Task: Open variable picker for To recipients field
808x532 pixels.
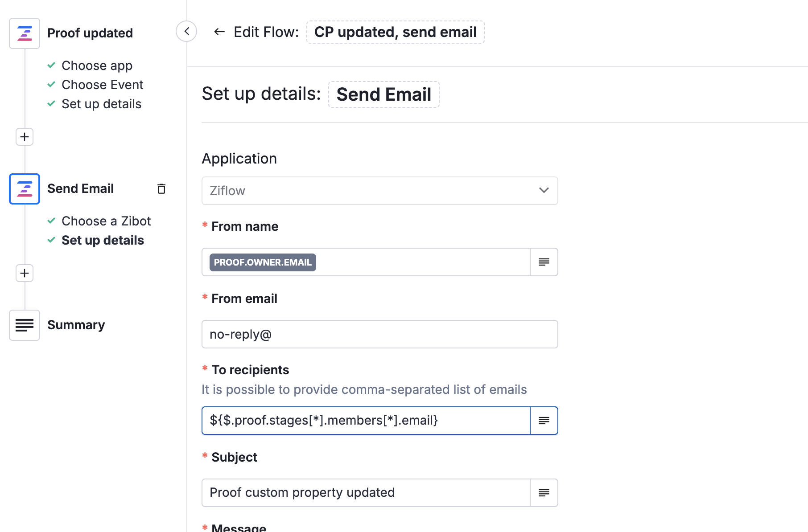Action: coord(544,421)
